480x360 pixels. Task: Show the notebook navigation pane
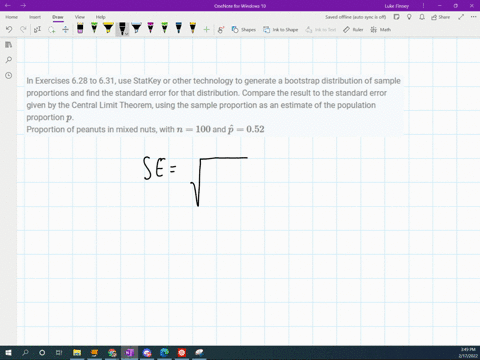[x=9, y=45]
